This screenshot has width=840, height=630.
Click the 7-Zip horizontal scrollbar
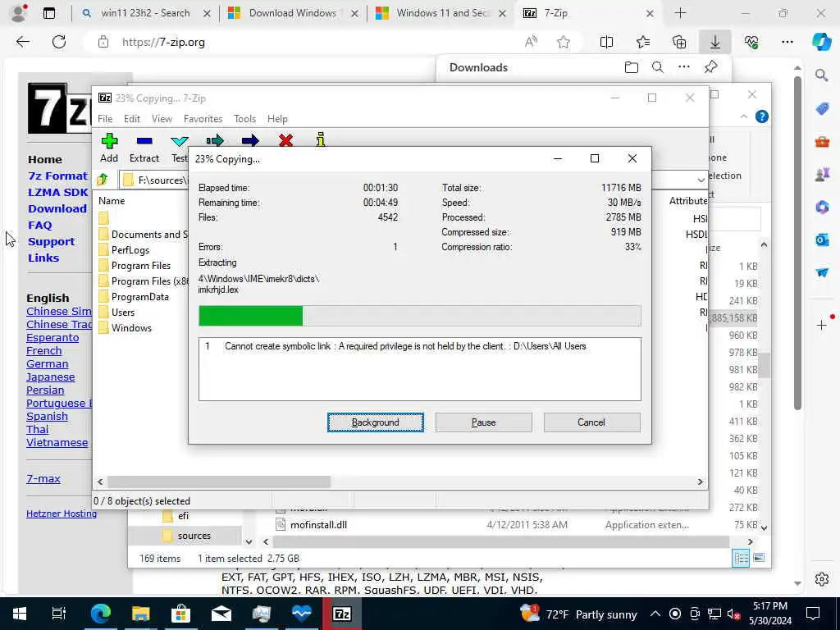click(x=219, y=482)
